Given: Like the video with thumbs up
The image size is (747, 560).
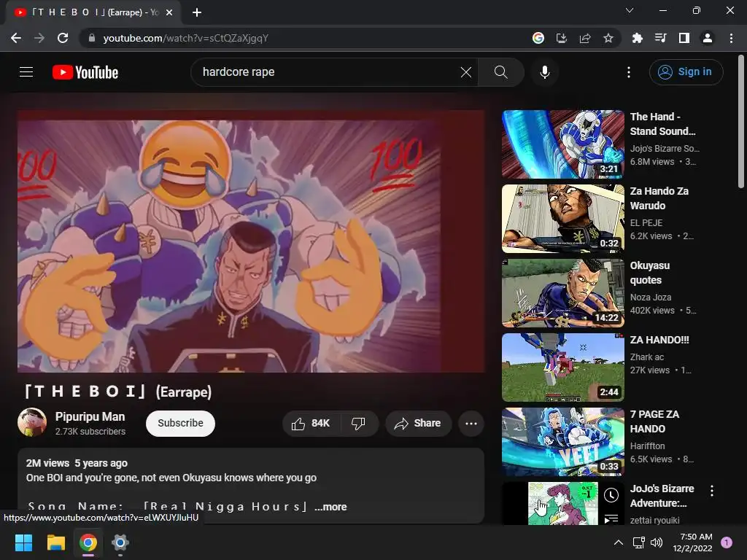Looking at the screenshot, I should point(311,424).
